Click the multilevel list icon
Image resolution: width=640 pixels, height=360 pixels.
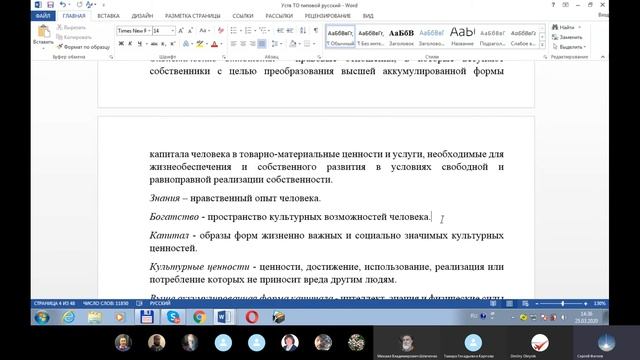263,31
